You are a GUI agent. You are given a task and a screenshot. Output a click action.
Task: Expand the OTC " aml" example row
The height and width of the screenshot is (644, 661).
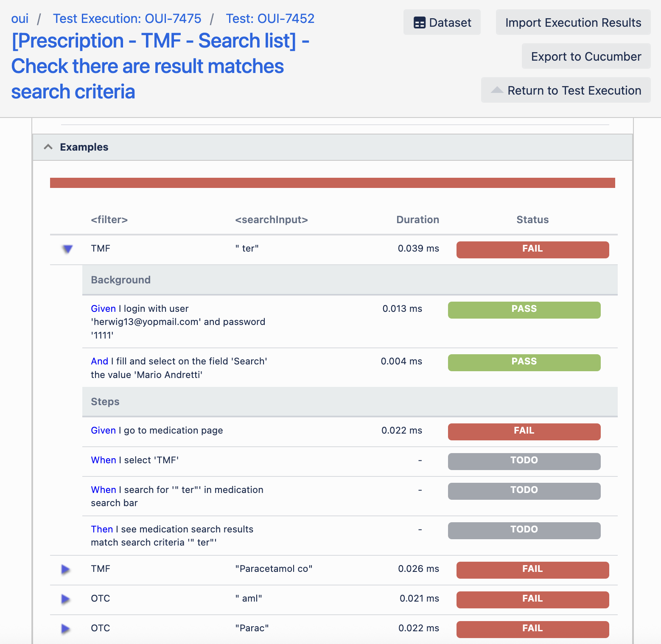65,599
